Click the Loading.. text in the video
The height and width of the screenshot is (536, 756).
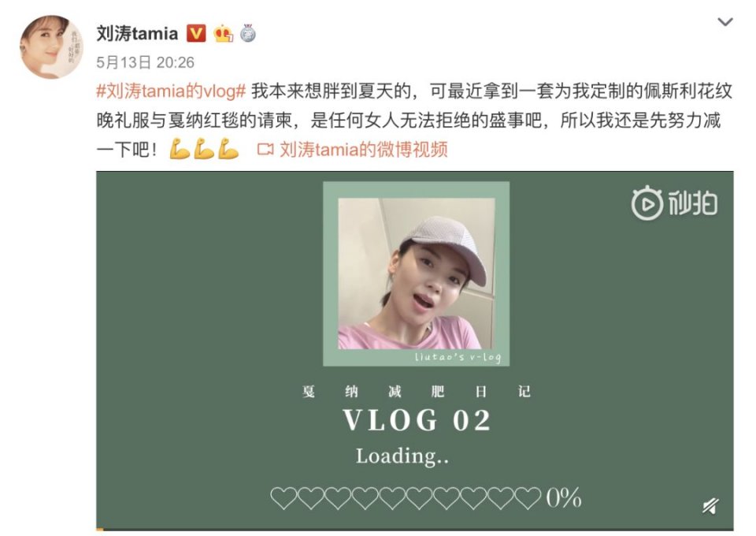point(402,456)
